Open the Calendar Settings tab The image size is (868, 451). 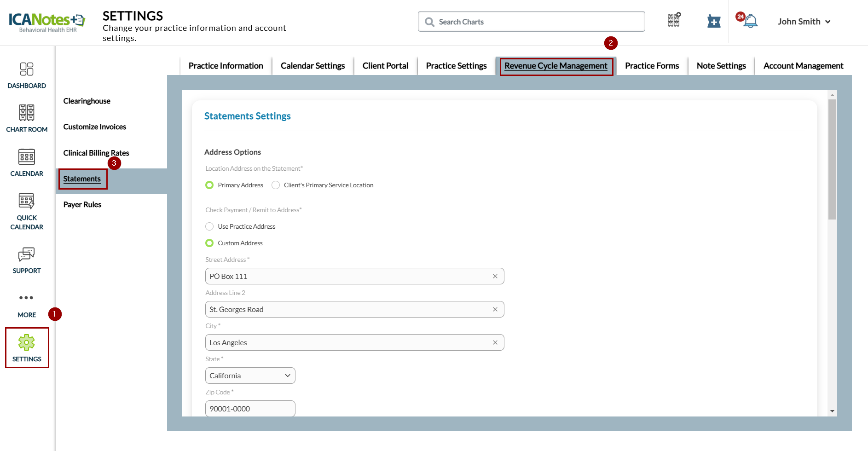312,66
